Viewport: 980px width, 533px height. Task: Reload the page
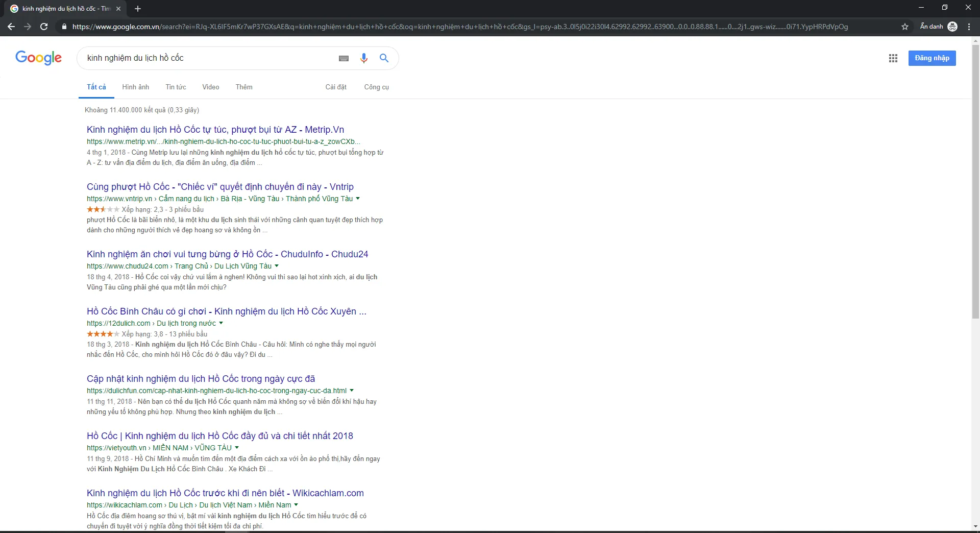click(44, 27)
